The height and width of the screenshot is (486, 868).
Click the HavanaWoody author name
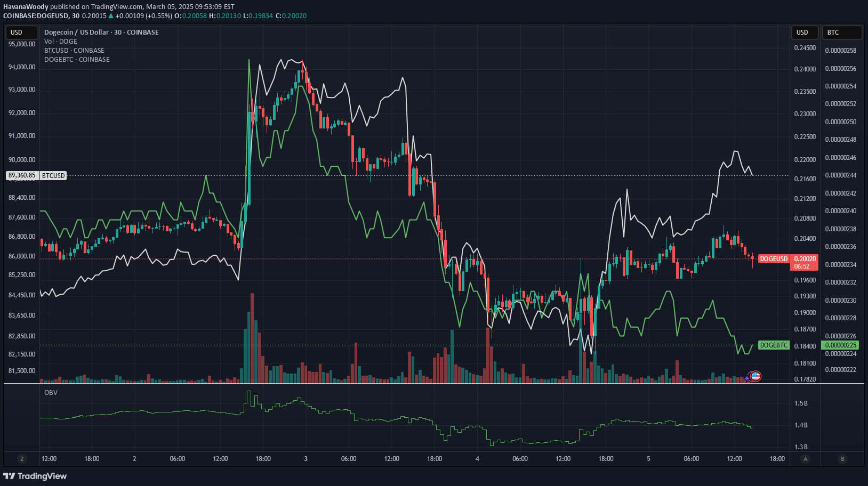pos(26,7)
